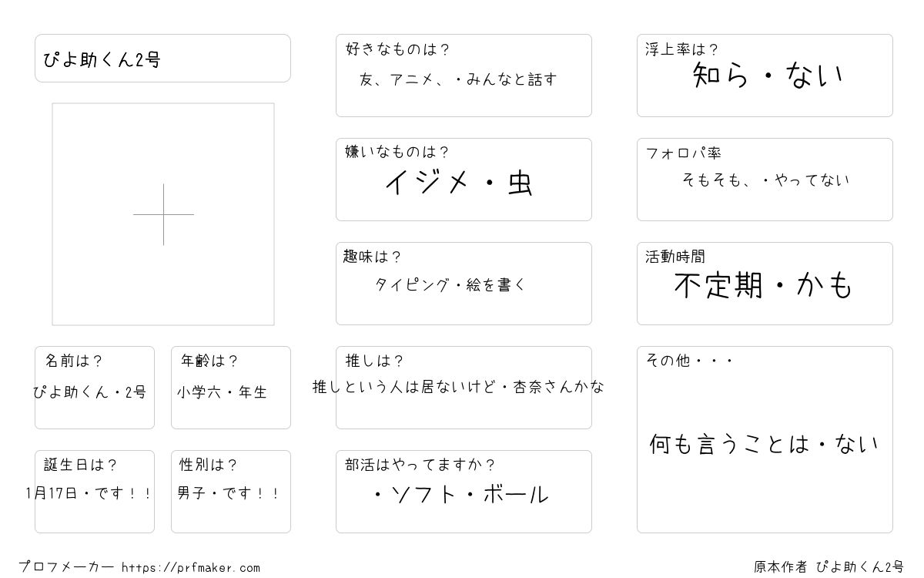Click the フォロパ率 box

click(765, 180)
